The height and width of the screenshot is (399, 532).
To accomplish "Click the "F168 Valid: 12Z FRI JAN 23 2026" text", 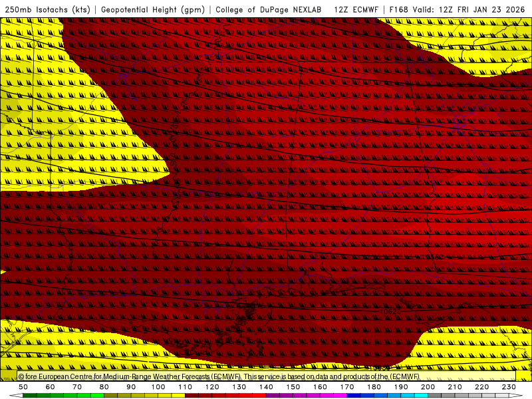I will tap(457, 9).
